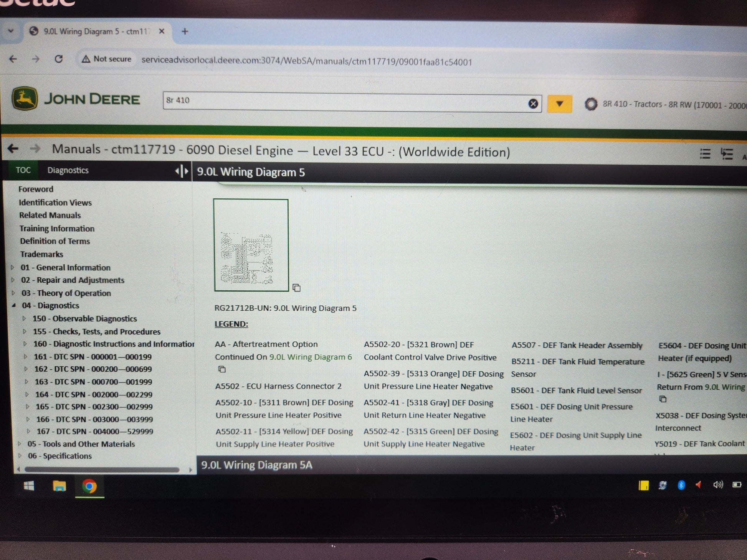
Task: Click the LEGEND heading text
Action: click(x=231, y=324)
